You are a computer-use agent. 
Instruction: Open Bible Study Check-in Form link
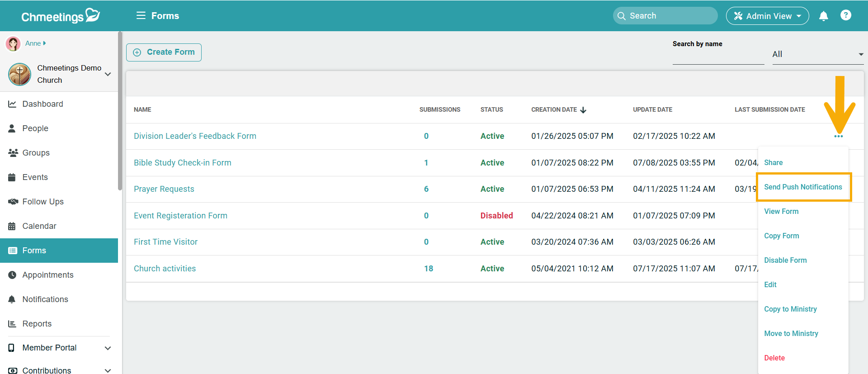click(x=182, y=163)
